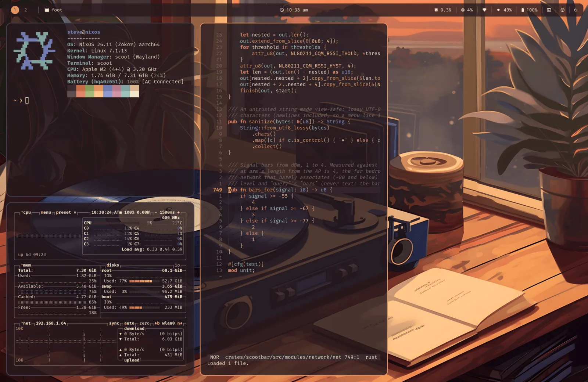Screen dimensions: 588x382
Task: Click the foot window title icon
Action: [x=47, y=10]
